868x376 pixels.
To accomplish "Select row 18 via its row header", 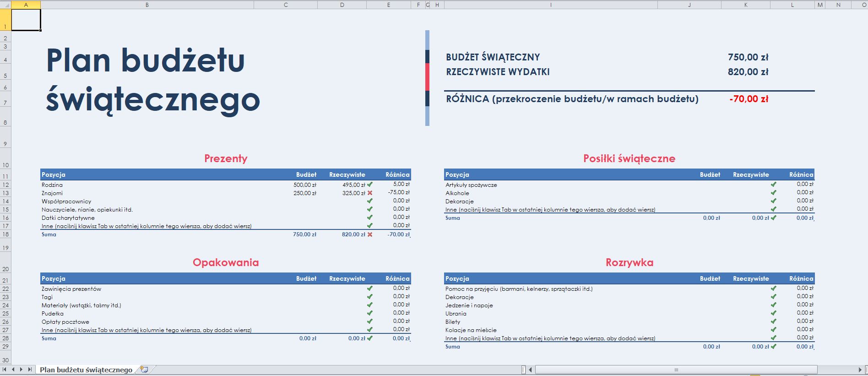I will (5, 234).
